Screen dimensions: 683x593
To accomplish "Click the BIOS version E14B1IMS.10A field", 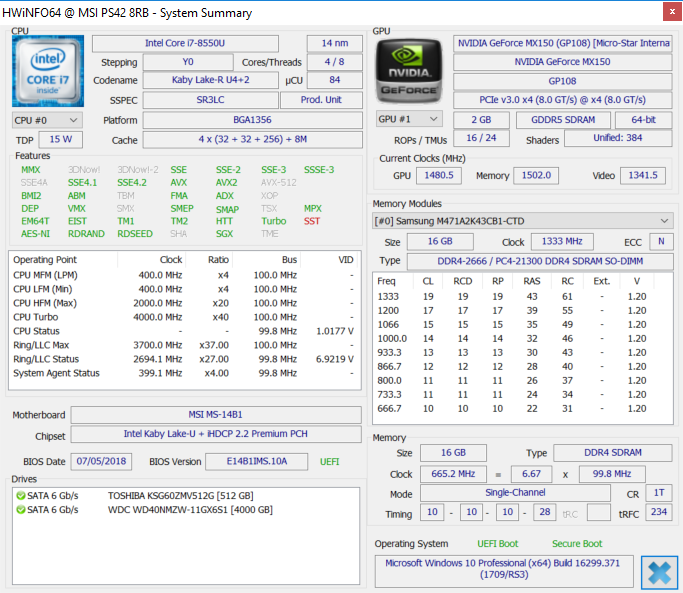I will (257, 461).
